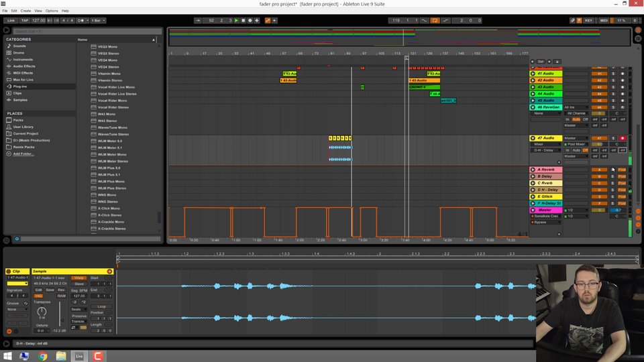Open the Beats warp mode dropdown

pos(78,309)
